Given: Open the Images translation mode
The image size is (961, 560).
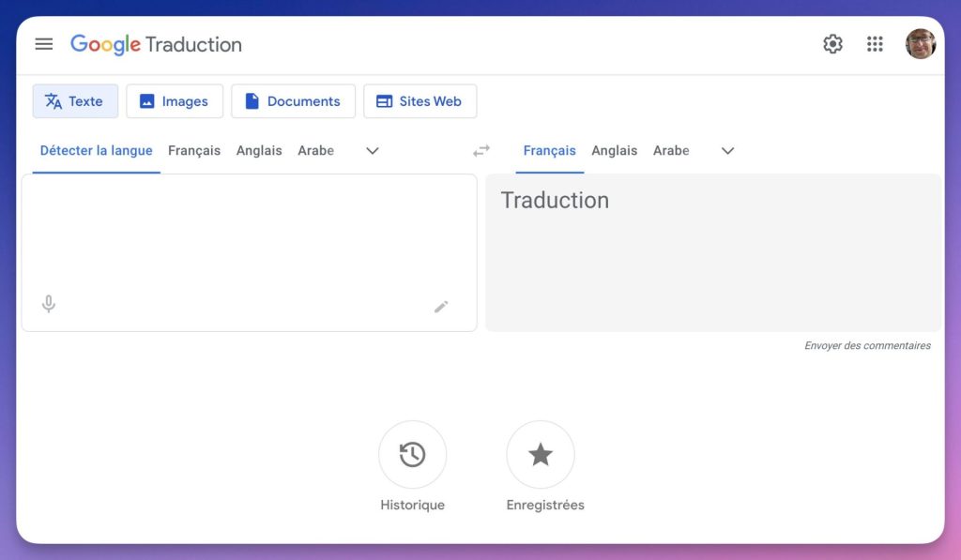Looking at the screenshot, I should [175, 100].
